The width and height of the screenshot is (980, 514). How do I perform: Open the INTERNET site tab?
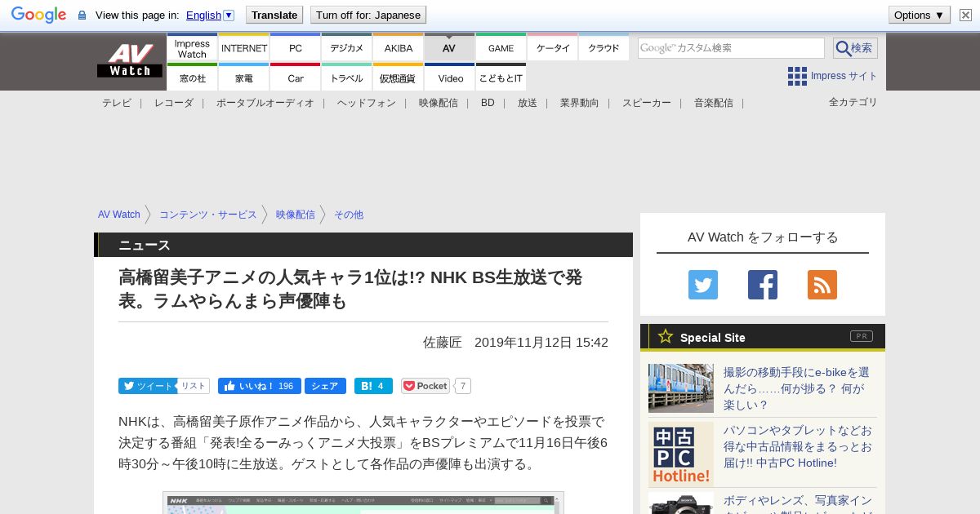tap(244, 48)
